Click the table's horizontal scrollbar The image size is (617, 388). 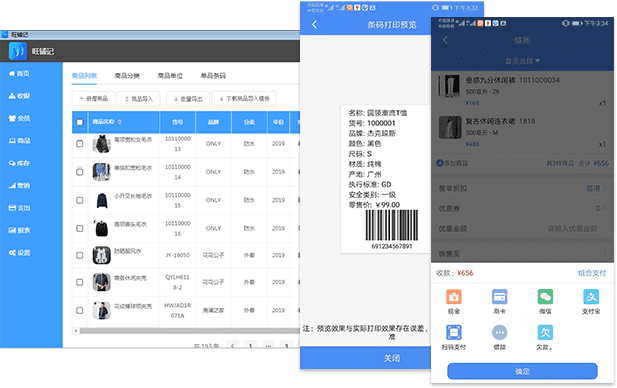[189, 331]
